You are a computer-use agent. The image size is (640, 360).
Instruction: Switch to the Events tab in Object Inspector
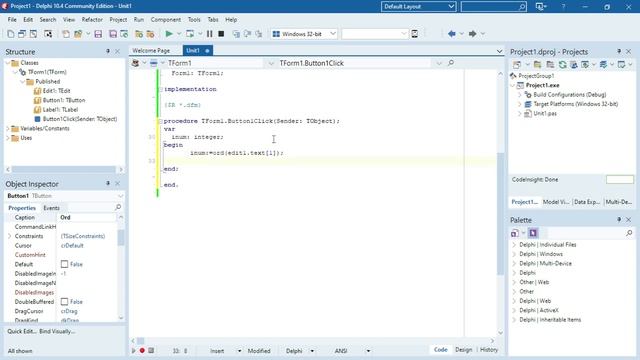(x=51, y=208)
